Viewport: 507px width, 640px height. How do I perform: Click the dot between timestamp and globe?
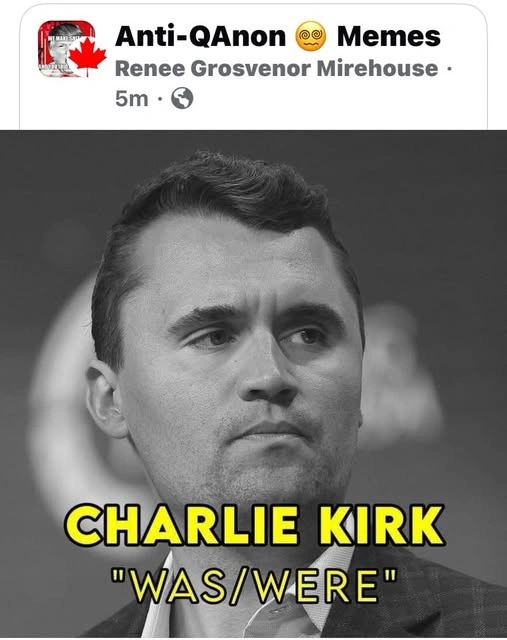(x=160, y=99)
